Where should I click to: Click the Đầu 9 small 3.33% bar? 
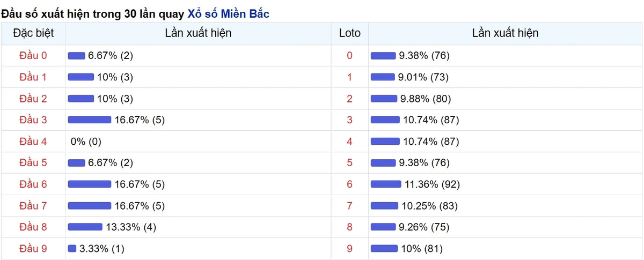72,249
